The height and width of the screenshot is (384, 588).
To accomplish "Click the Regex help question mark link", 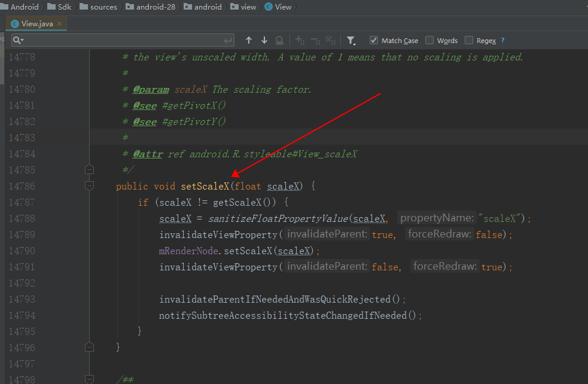I will coord(501,40).
